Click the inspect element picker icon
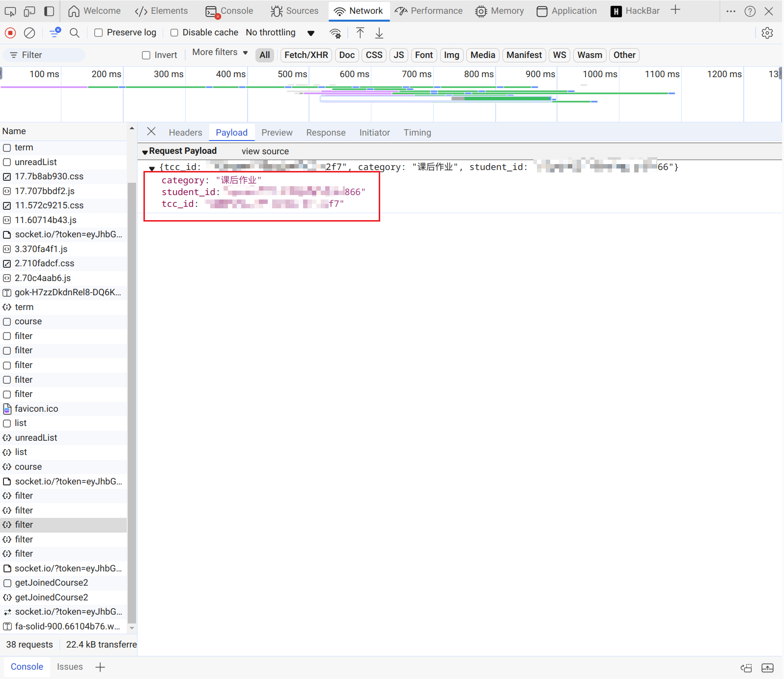784x679 pixels. click(10, 11)
